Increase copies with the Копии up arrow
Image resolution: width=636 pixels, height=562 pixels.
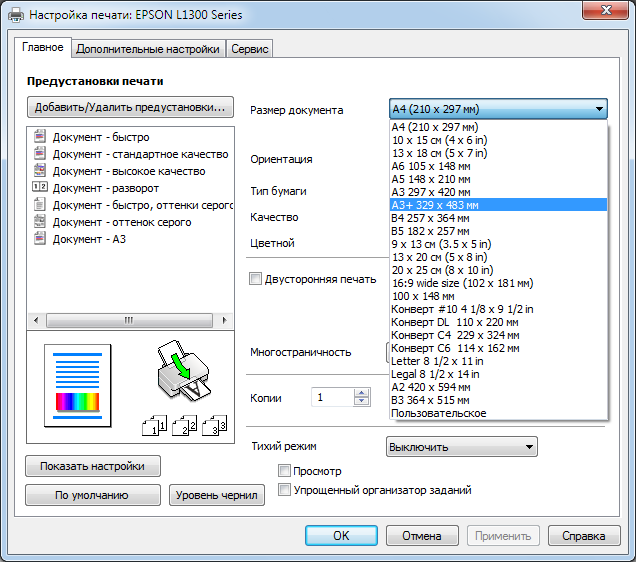click(x=361, y=393)
